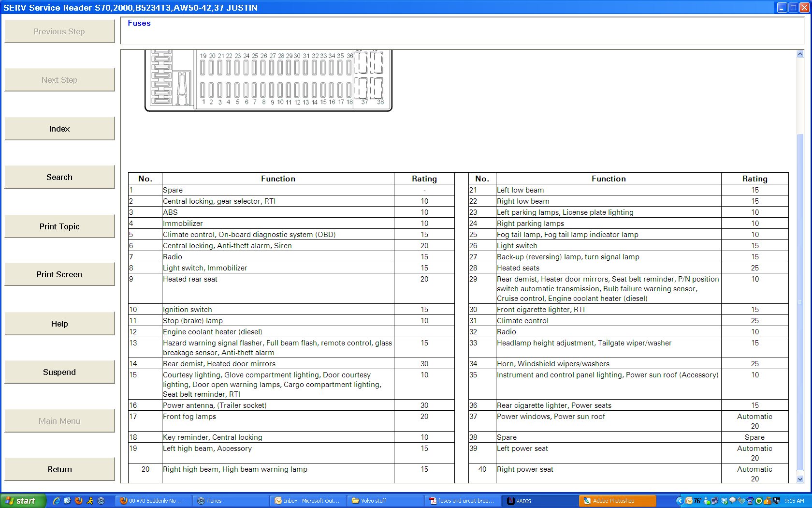The image size is (812, 508).
Task: Open the fuses and circuit breakers PDF taskbar button
Action: coord(462,501)
